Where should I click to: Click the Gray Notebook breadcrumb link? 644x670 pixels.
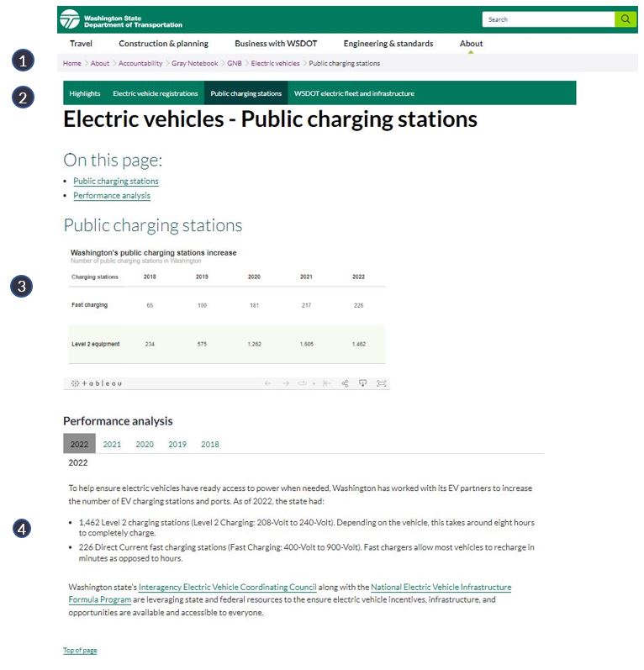(195, 63)
